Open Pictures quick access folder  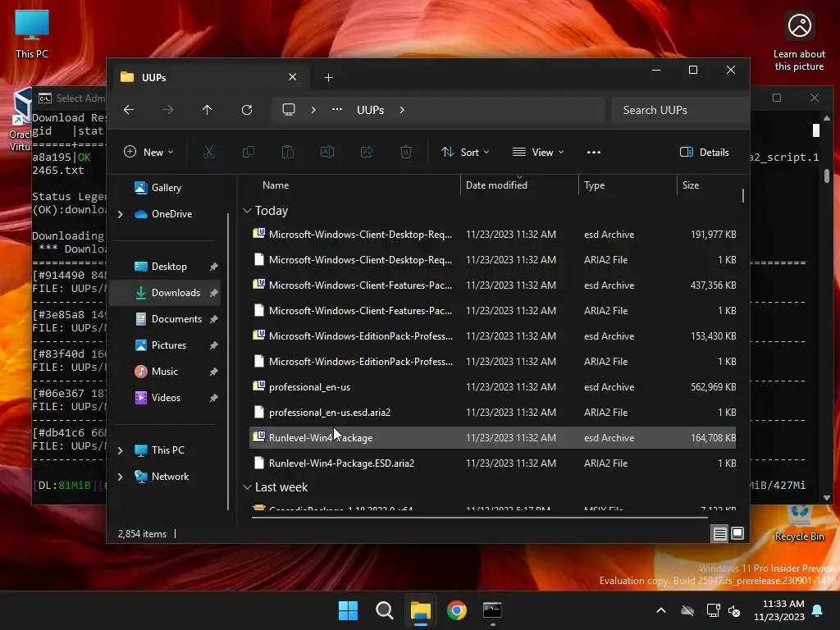[x=166, y=345]
